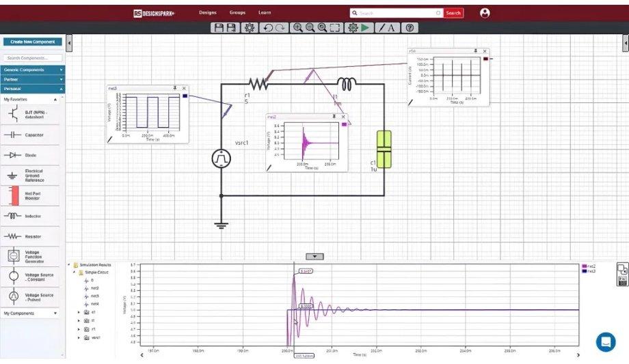
Task: Select the Resistor component from favorites
Action: [x=31, y=236]
